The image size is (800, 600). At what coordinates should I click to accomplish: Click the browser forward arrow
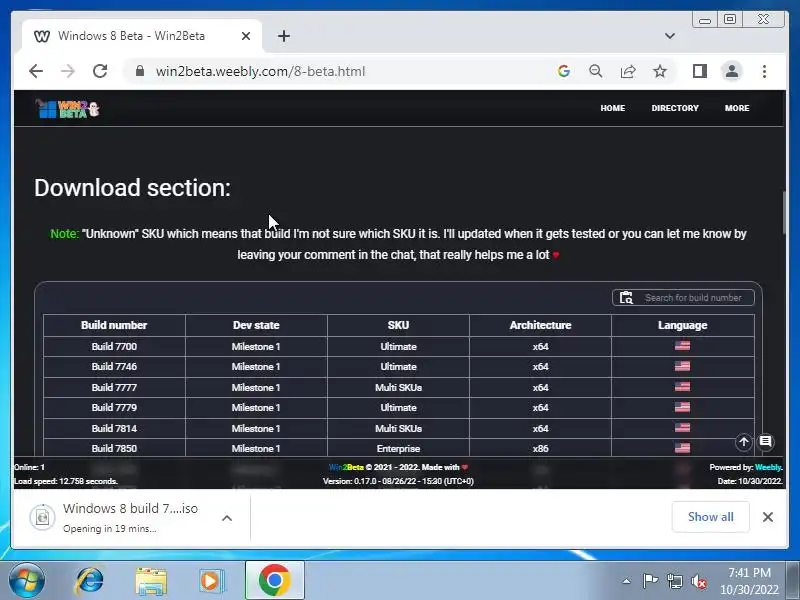[68, 71]
